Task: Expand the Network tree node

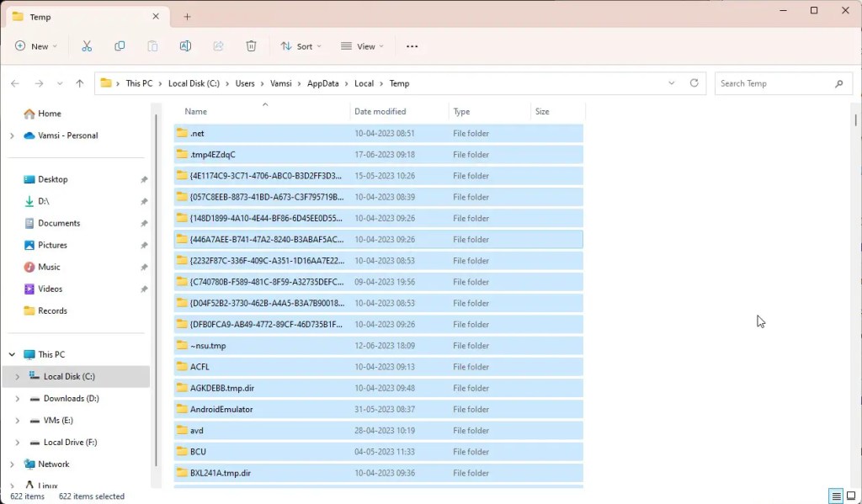Action: tap(12, 464)
